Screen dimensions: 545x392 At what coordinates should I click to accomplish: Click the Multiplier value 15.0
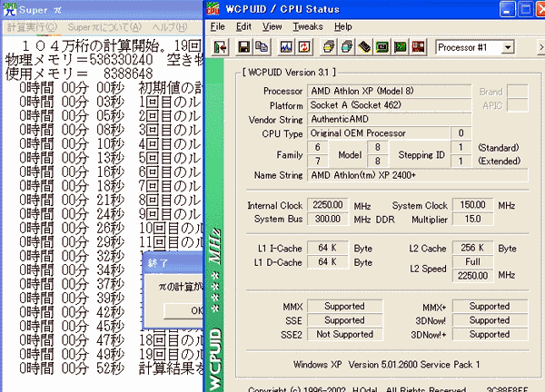tap(472, 219)
